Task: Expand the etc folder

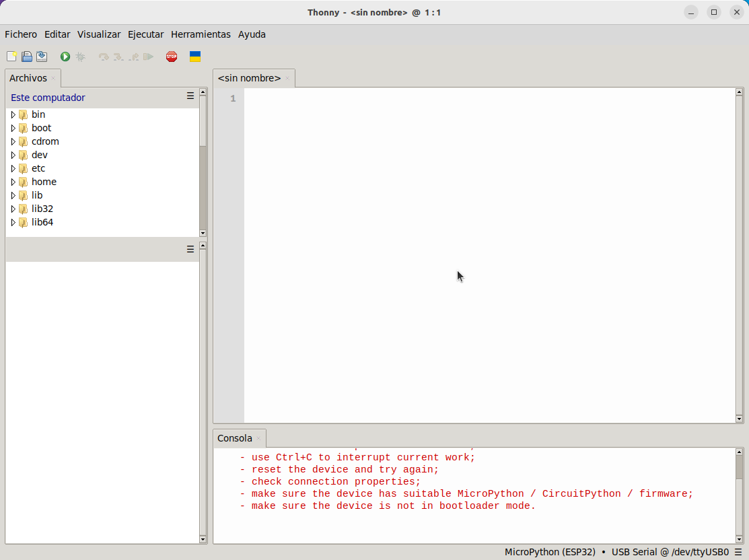Action: pos(13,168)
